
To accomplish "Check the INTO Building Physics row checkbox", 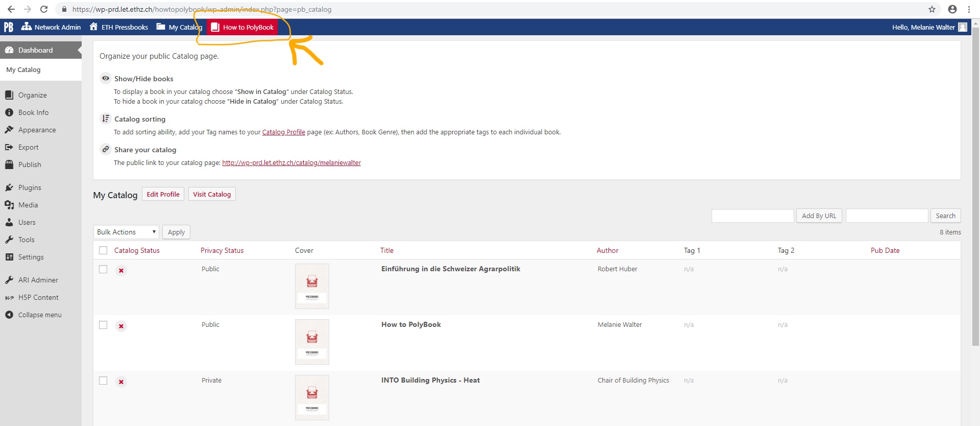I will point(103,381).
